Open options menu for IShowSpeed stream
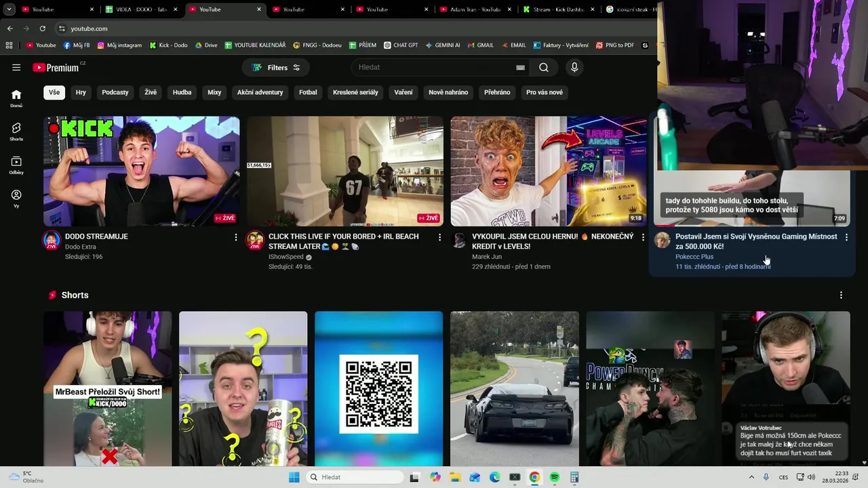Screen dimensions: 868x488 tap(439, 237)
